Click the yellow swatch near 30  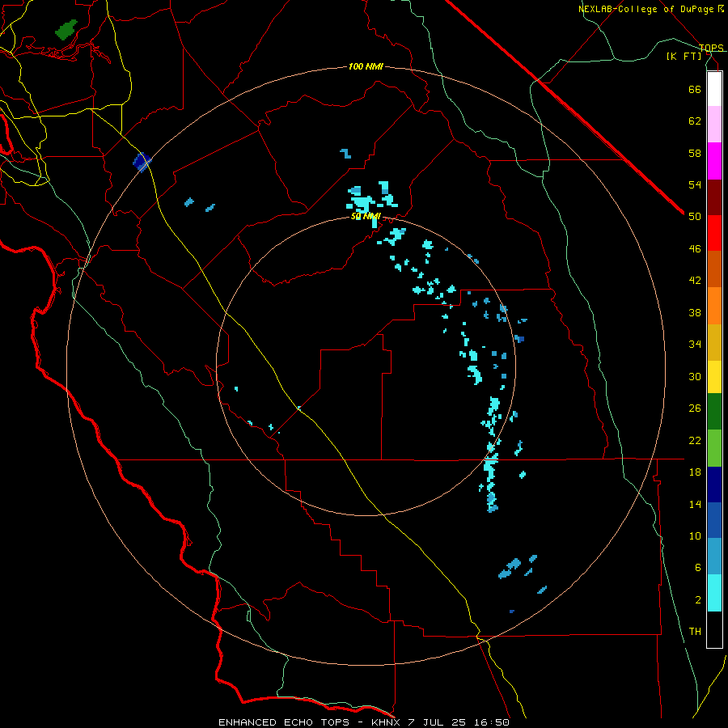(714, 377)
